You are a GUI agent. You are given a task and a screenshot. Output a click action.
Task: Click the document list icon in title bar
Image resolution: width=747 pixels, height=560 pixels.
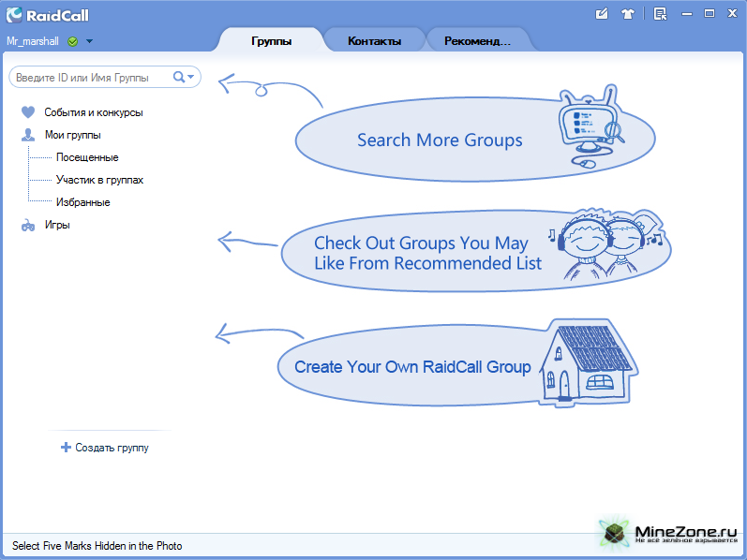[660, 13]
